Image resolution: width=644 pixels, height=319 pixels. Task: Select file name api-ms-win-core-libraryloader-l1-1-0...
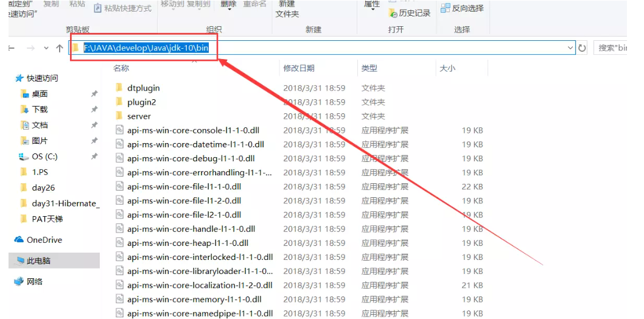(200, 271)
